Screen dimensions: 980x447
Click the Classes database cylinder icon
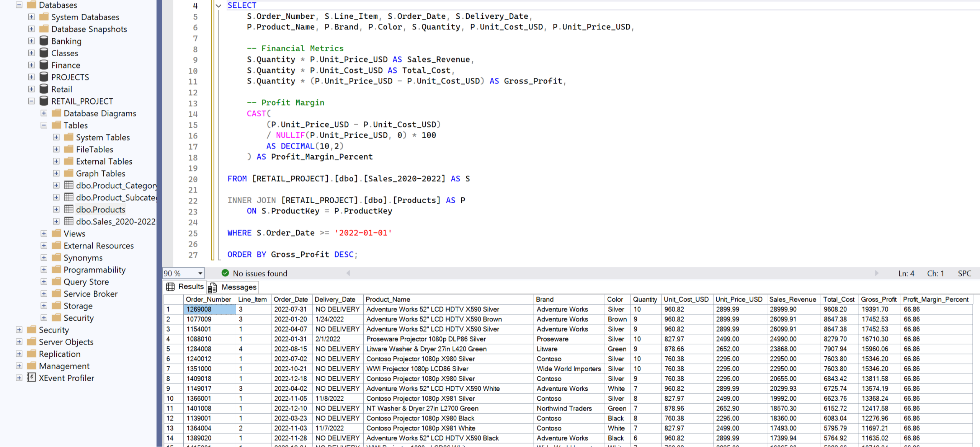click(x=44, y=53)
